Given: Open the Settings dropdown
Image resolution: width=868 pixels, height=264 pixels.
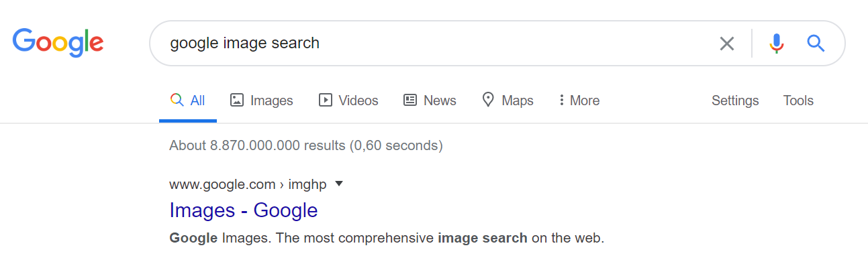Looking at the screenshot, I should pos(735,101).
